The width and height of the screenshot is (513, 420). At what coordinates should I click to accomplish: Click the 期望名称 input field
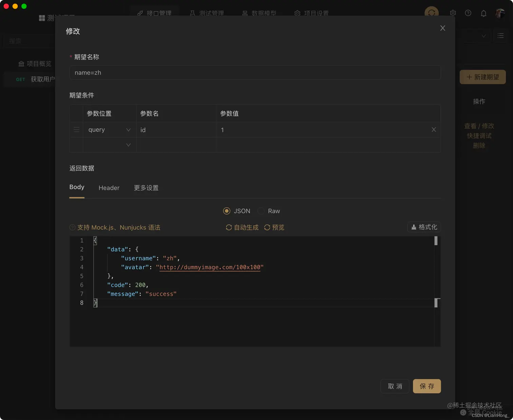pos(255,73)
